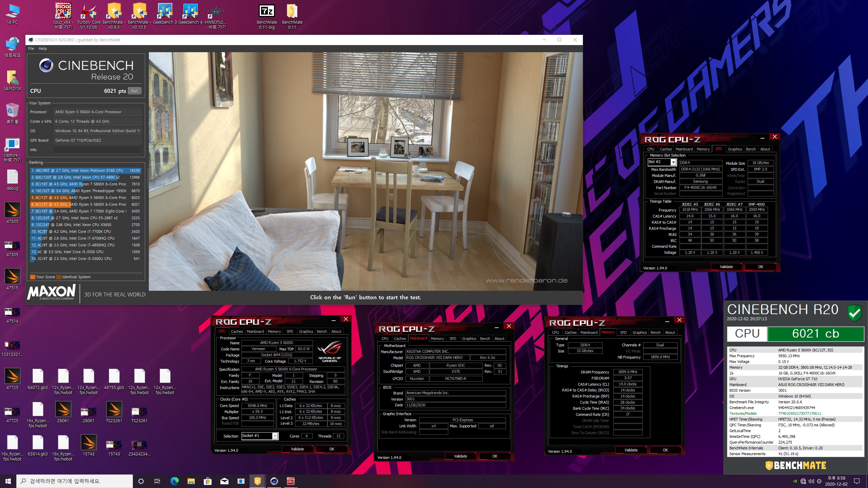This screenshot has height=488, width=868.
Task: Select the 48755.gb3 file icon
Action: tap(114, 379)
